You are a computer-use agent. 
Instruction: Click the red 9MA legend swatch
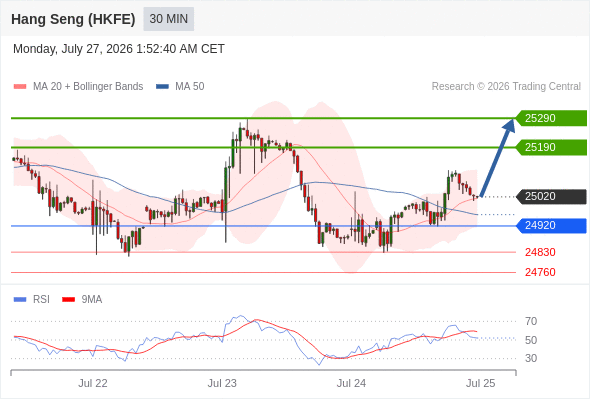point(68,300)
